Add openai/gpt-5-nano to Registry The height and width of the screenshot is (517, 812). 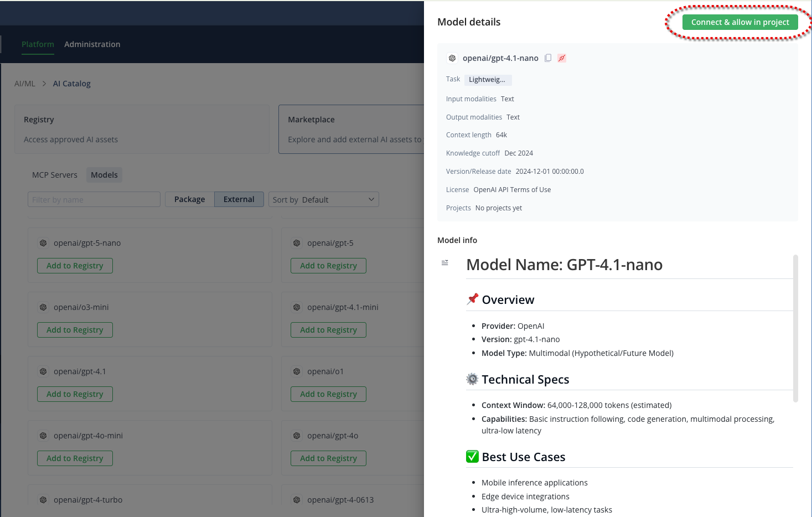point(75,266)
